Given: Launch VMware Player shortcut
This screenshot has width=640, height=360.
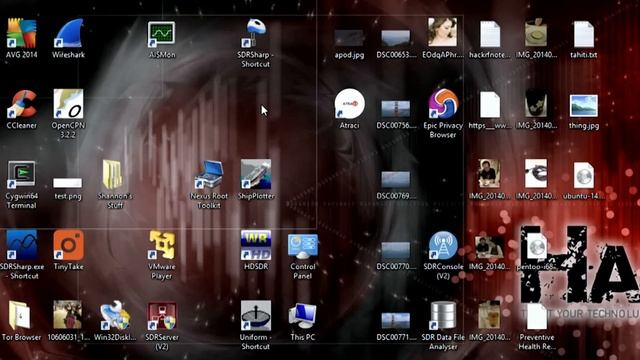Looking at the screenshot, I should (162, 245).
